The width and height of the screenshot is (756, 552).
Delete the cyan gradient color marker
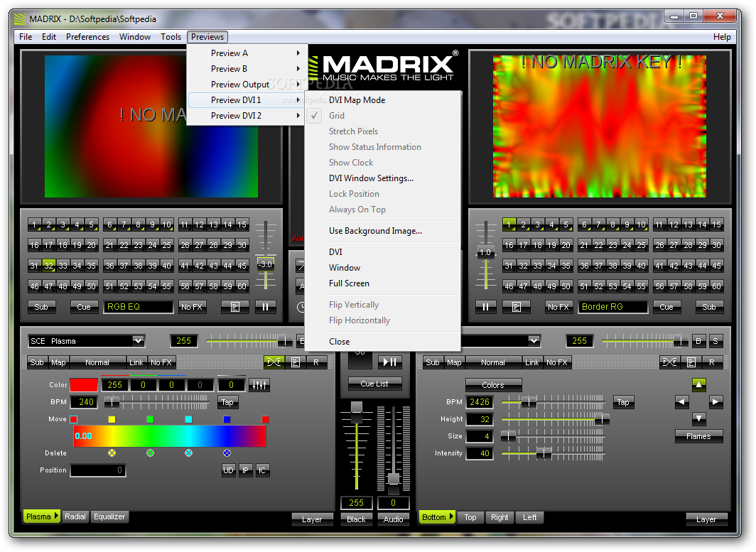coord(188,453)
